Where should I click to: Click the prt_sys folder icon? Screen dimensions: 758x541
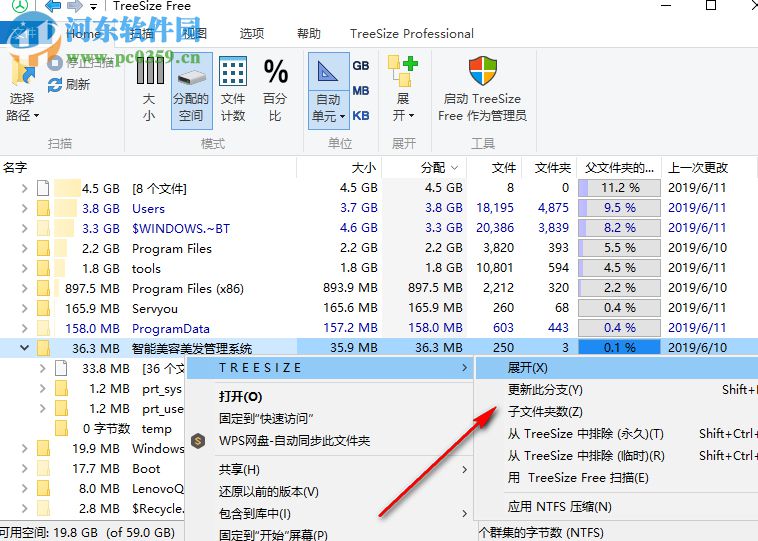click(61, 388)
